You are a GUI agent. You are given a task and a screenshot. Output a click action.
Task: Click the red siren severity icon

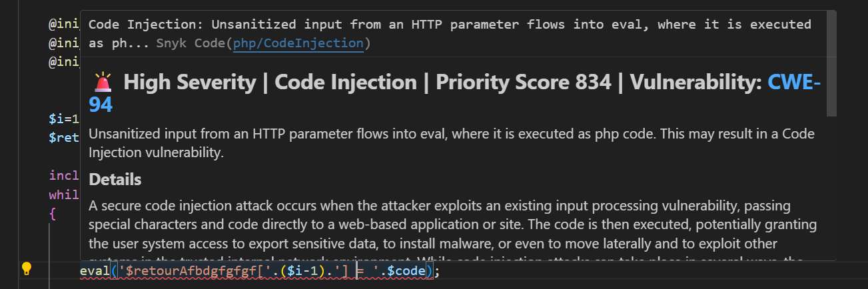tap(103, 83)
